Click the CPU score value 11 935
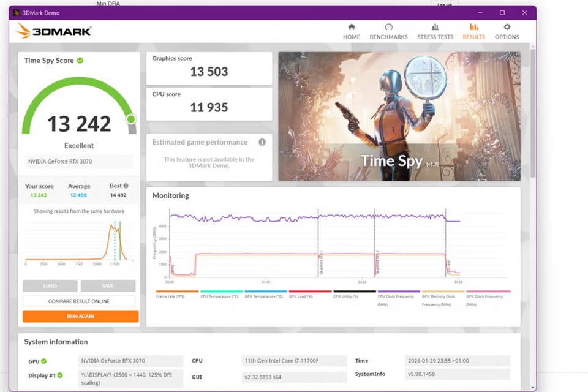 (209, 108)
